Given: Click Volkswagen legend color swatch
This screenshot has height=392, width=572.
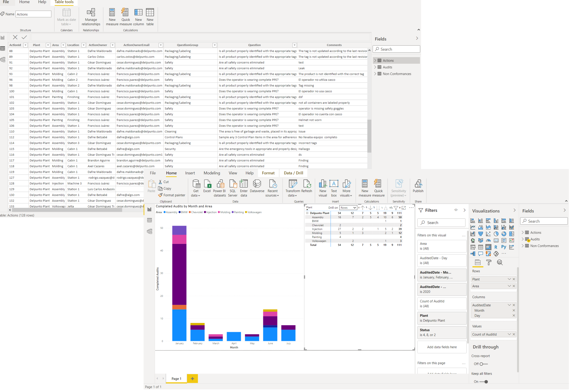Looking at the screenshot, I should point(246,213).
